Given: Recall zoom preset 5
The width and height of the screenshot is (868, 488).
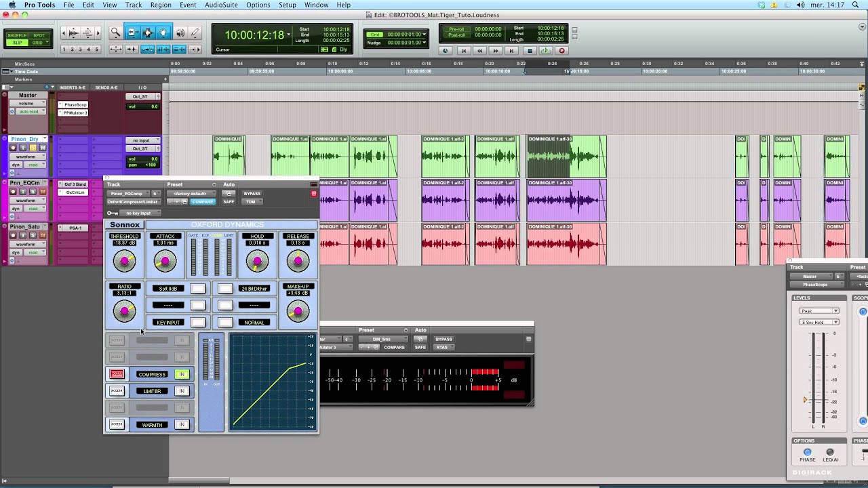Looking at the screenshot, I should [97, 49].
